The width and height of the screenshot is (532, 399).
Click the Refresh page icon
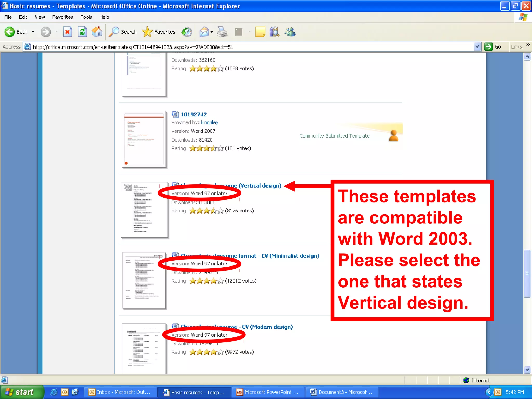(x=82, y=32)
